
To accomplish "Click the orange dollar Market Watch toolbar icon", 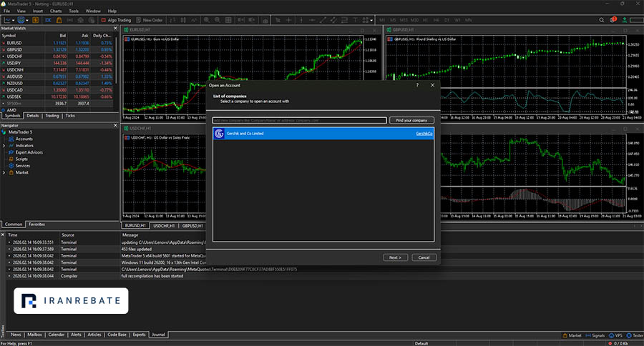I will [x=36, y=20].
